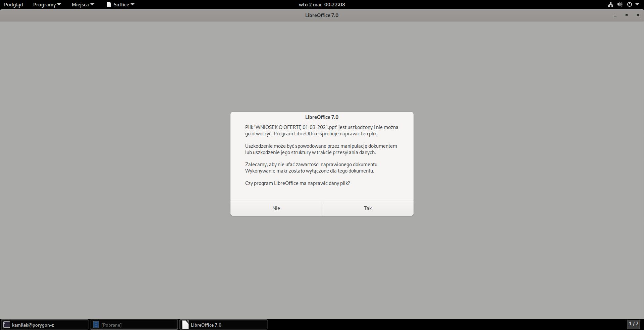The image size is (644, 330).
Task: Click the dialog title 'LibreOffice 7.0'
Action: 322,117
